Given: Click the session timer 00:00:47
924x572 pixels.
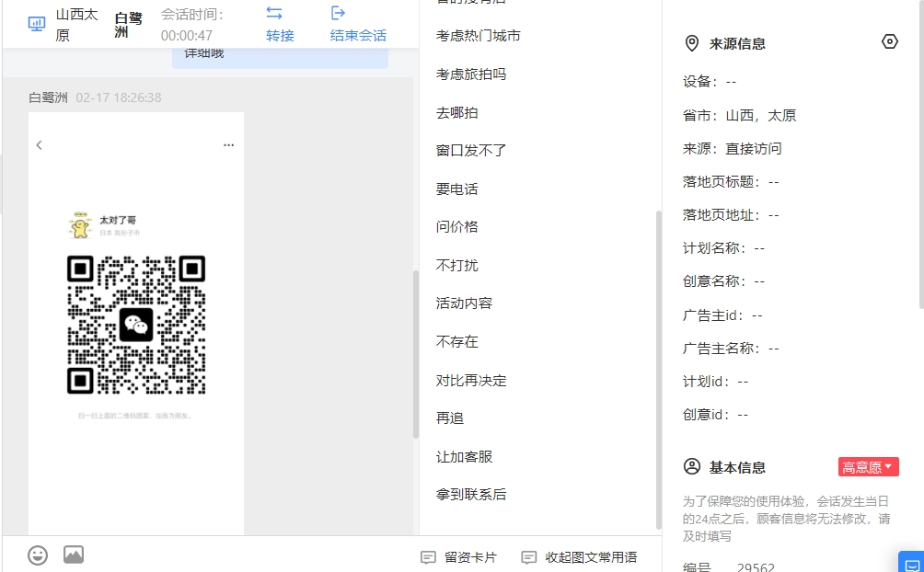Looking at the screenshot, I should coord(186,35).
